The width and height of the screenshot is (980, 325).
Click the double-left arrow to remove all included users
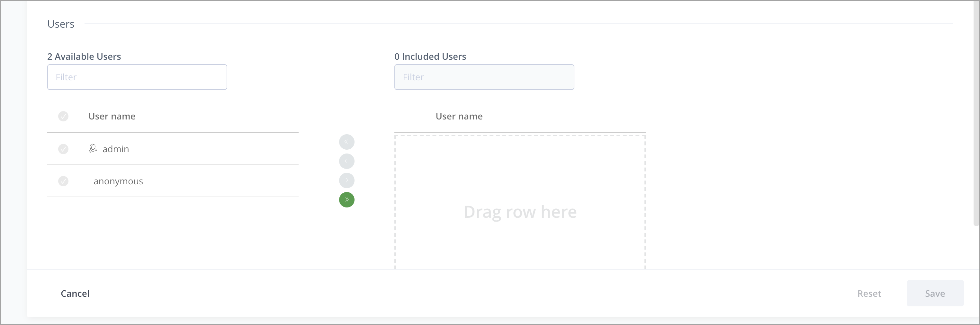(x=346, y=141)
